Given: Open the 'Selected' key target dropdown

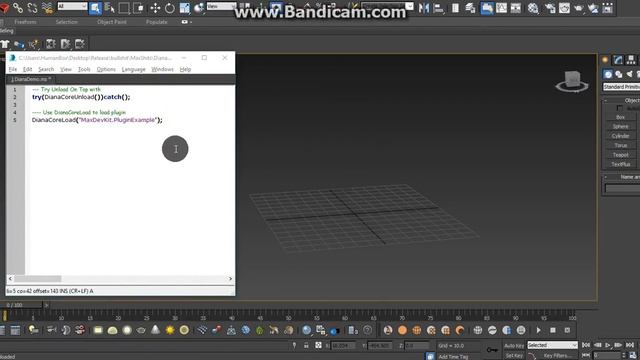Looking at the screenshot, I should pos(552,345).
